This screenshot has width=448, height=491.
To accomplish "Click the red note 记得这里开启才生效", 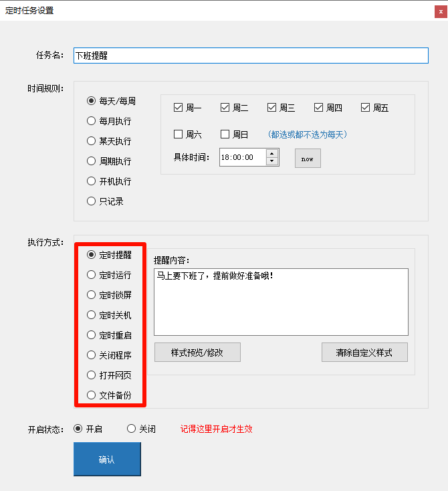I will (x=216, y=429).
